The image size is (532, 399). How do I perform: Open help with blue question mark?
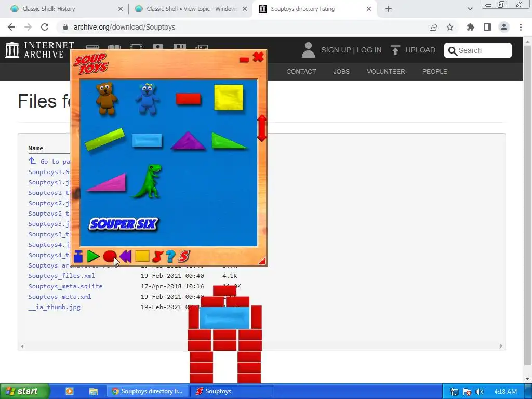(x=170, y=257)
